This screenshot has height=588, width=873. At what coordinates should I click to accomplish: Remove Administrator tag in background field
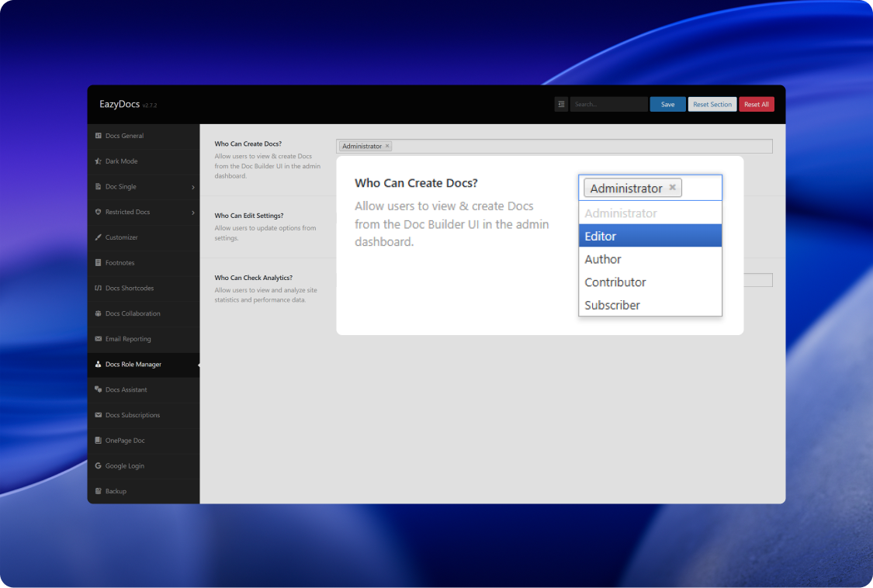[x=387, y=146]
